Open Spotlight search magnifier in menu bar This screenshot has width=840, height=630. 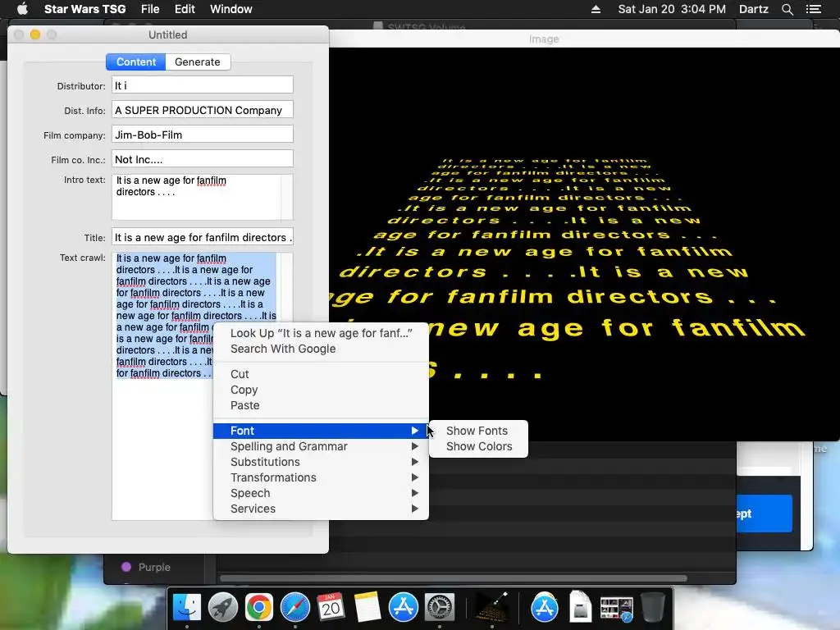coord(787,9)
